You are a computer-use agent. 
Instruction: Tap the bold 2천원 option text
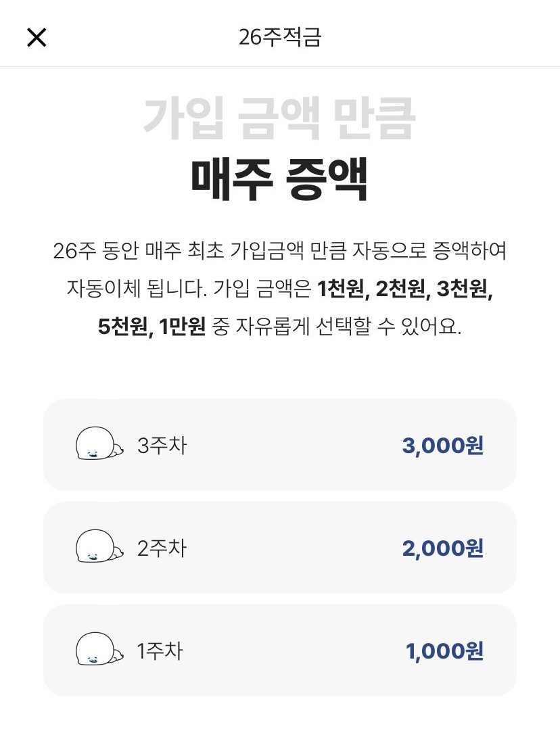point(402,289)
